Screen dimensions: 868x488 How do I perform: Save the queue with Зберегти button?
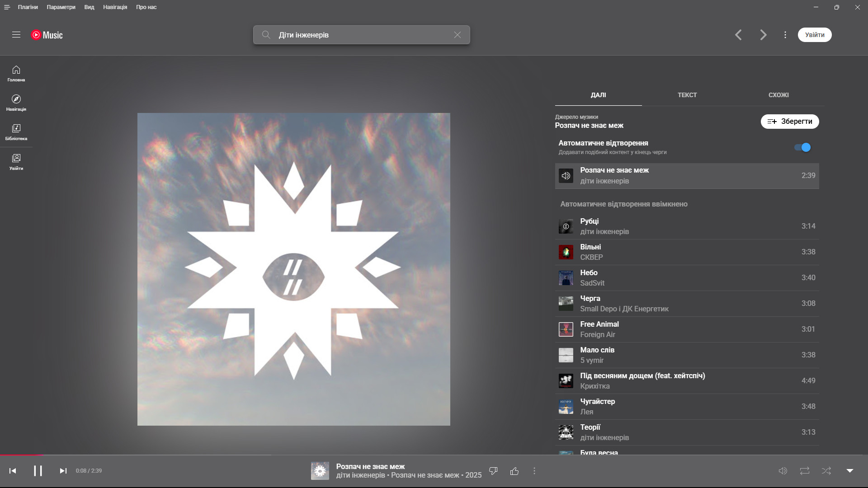[x=790, y=122]
